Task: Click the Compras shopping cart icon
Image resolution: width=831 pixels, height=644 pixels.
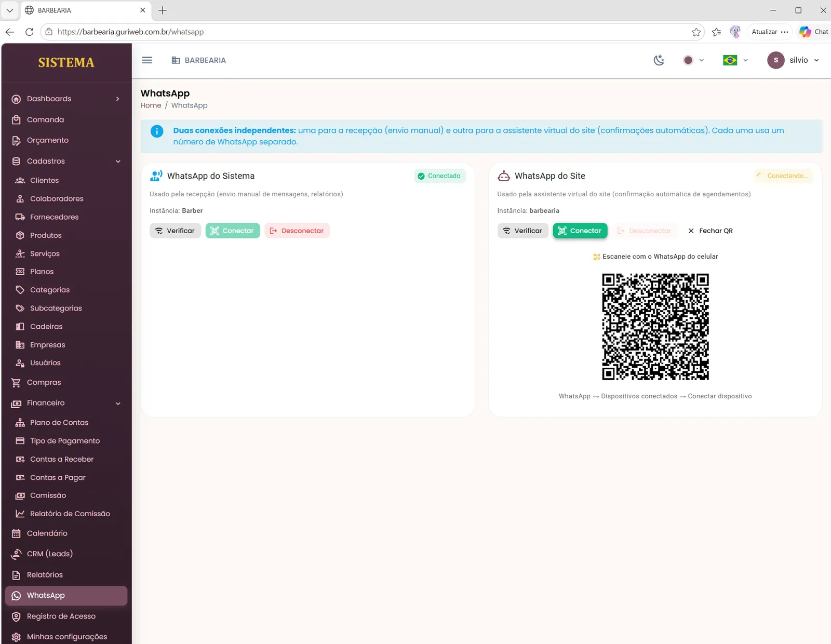Action: click(x=16, y=383)
